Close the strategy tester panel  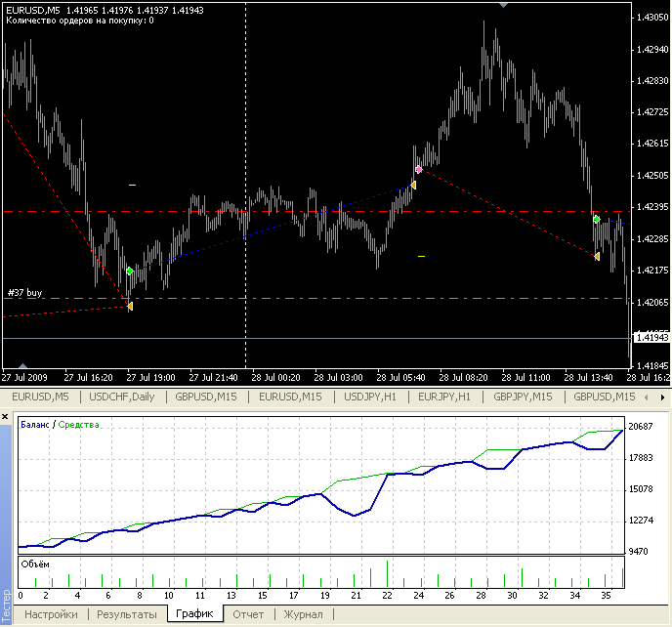point(7,419)
